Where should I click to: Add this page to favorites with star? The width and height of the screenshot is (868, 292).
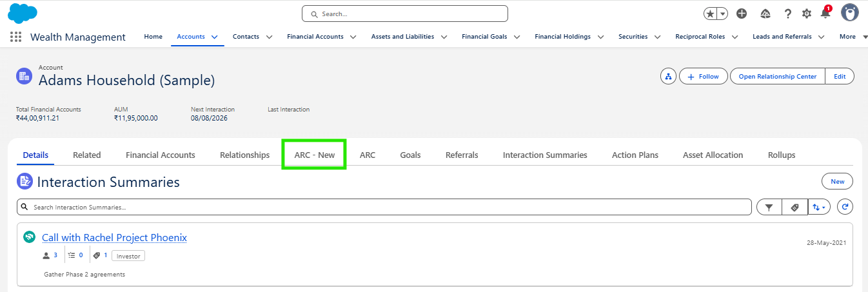(710, 14)
